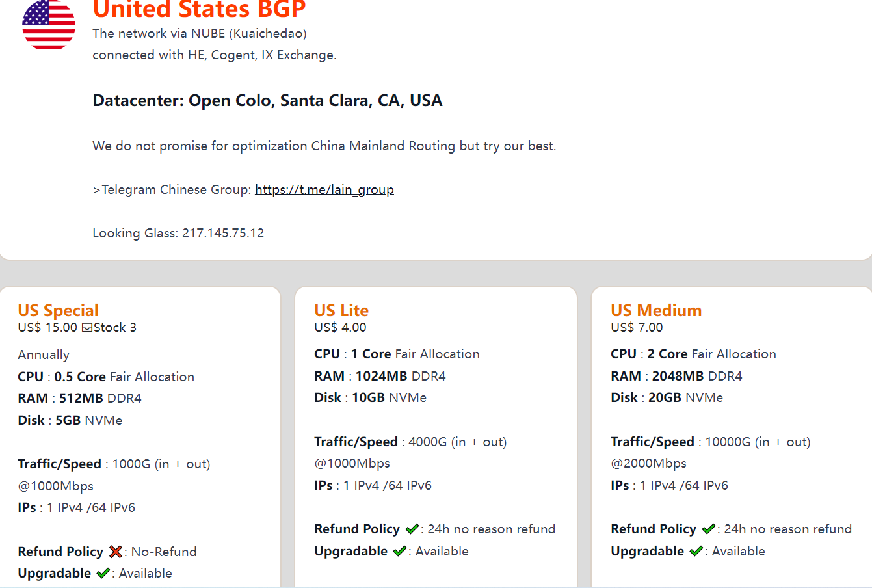Click US Lite Upgradable green checkmark
The height and width of the screenshot is (588, 872).
(x=399, y=551)
